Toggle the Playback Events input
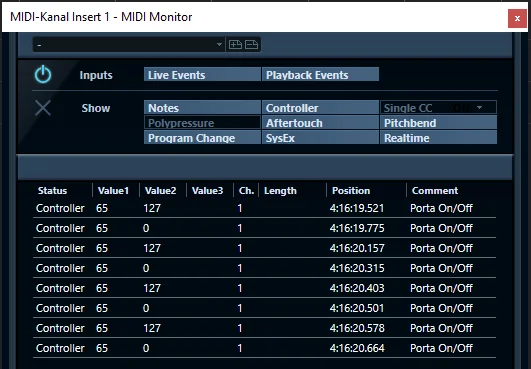 (x=320, y=74)
